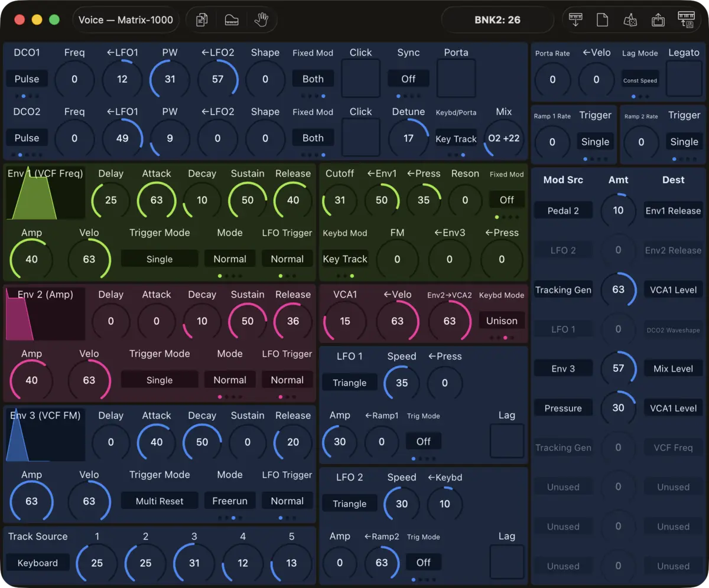Open the DCO1 Pulse waveform selector
709x588 pixels.
[x=27, y=79]
